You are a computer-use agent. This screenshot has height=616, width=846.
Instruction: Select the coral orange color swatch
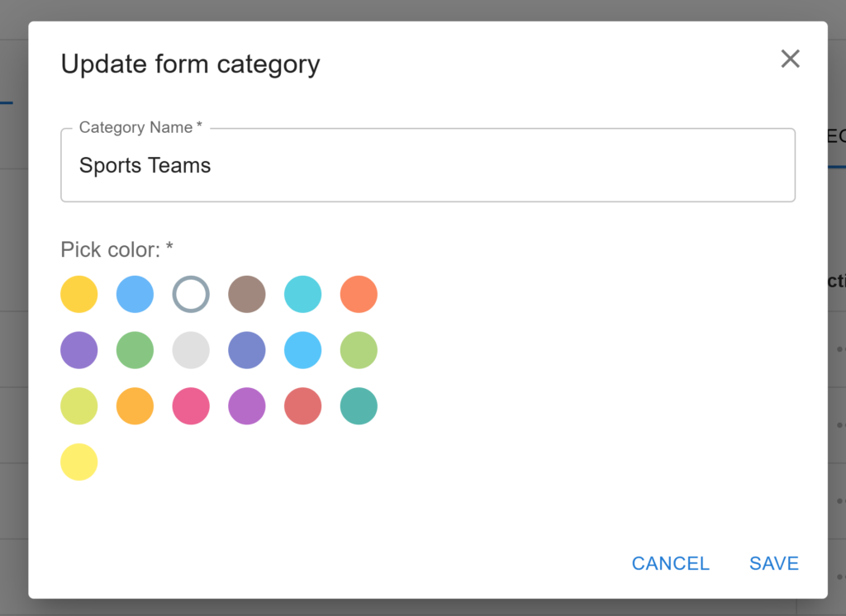click(x=359, y=294)
